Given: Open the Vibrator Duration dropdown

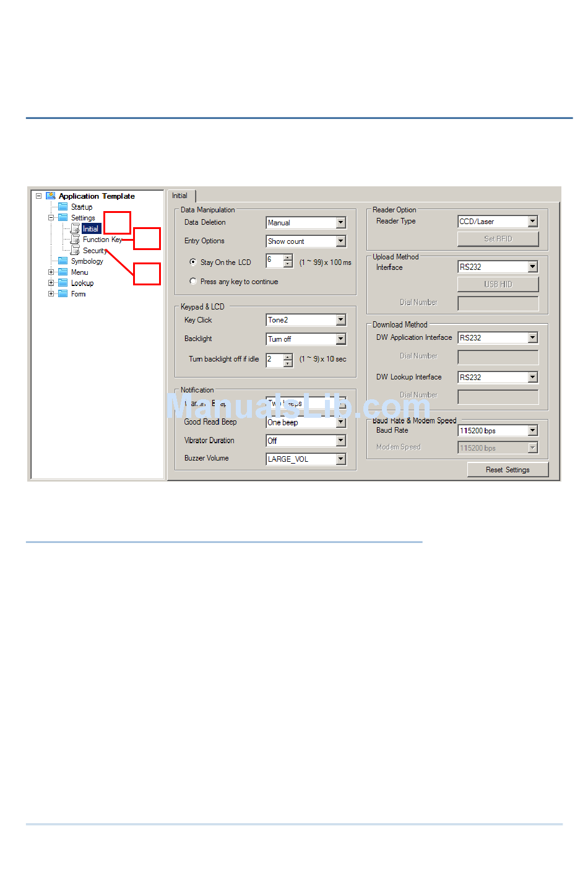Looking at the screenshot, I should point(341,440).
